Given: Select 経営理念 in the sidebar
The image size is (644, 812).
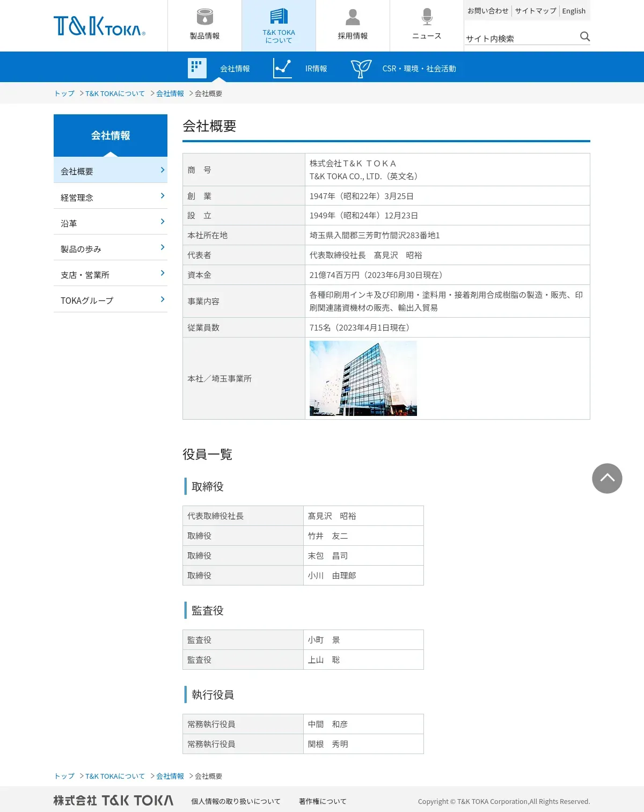Looking at the screenshot, I should pyautogui.click(x=111, y=196).
